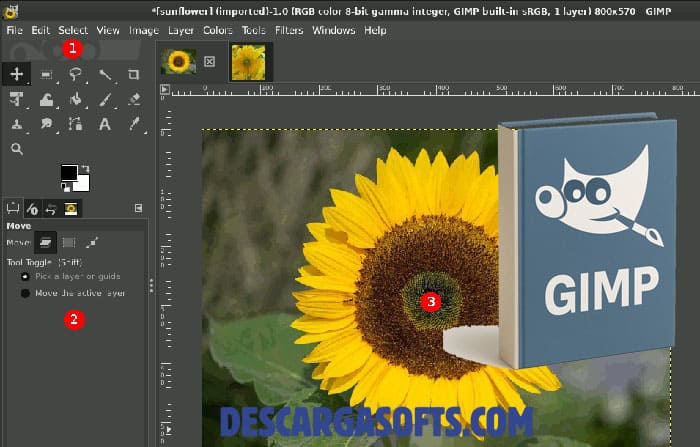Image resolution: width=700 pixels, height=447 pixels.
Task: Open the File menu
Action: point(14,30)
